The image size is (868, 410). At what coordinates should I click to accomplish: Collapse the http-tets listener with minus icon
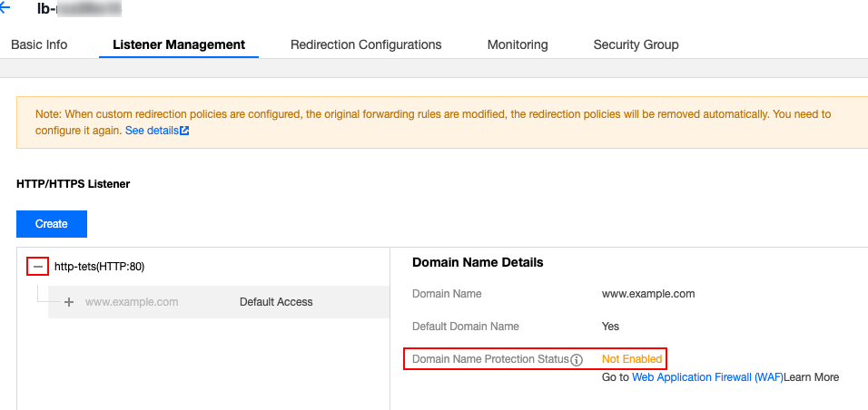(37, 267)
